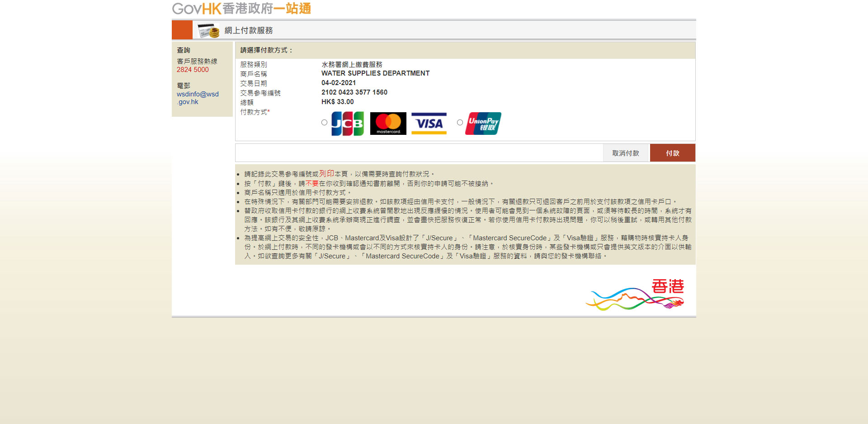Select the JCB/Mastercard/VISA radio button
This screenshot has width=868, height=424.
[324, 123]
